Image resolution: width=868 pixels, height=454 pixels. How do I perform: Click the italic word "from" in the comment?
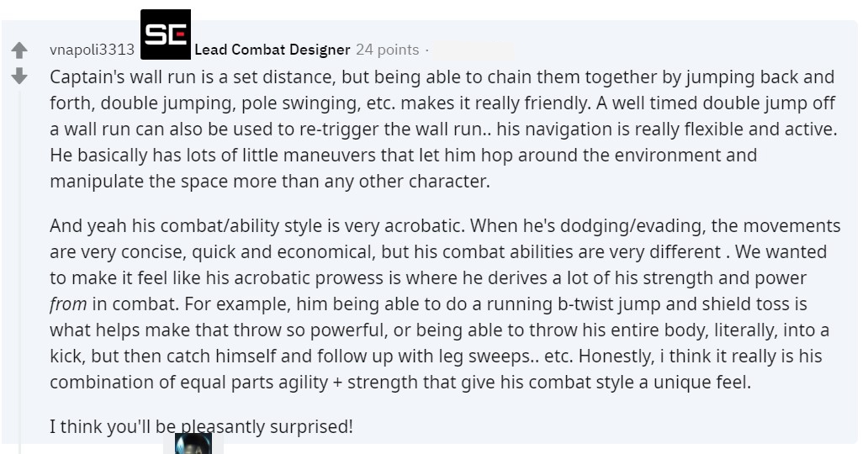[x=68, y=304]
